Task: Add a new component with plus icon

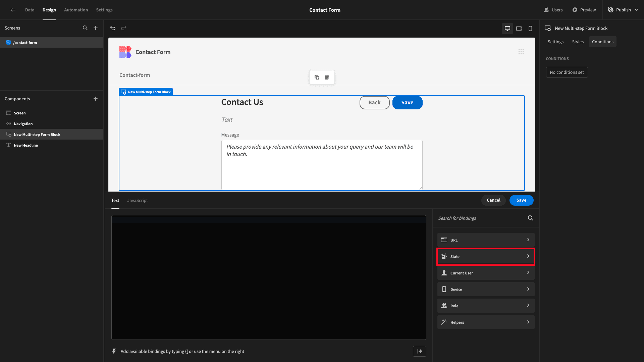Action: point(96,99)
